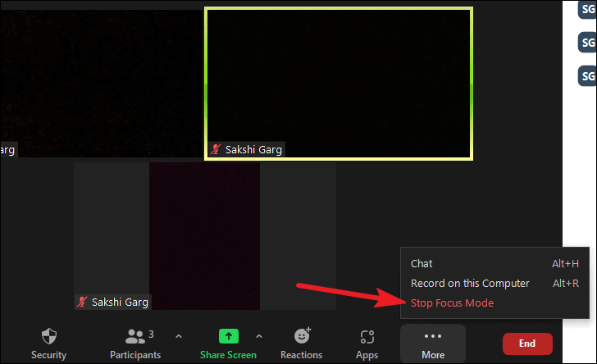Screen dimensions: 597x364
Task: Click muted mic icon on highlighted tile
Action: 216,150
